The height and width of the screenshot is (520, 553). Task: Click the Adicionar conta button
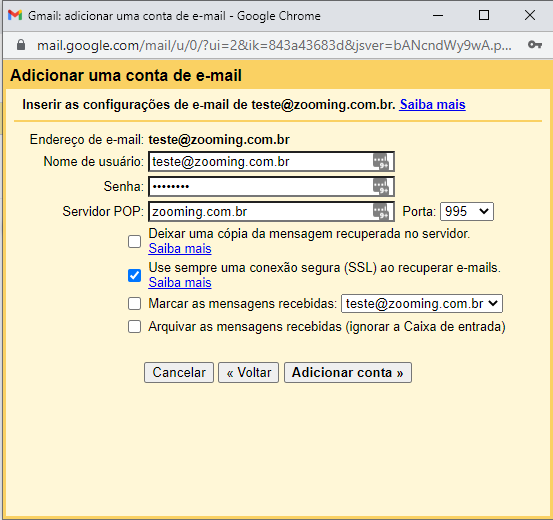(x=348, y=373)
